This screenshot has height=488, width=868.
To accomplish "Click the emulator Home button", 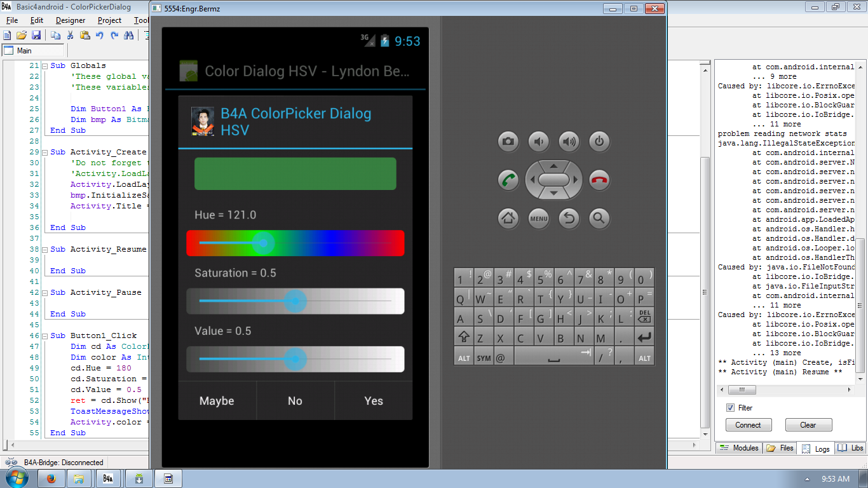I will 508,219.
